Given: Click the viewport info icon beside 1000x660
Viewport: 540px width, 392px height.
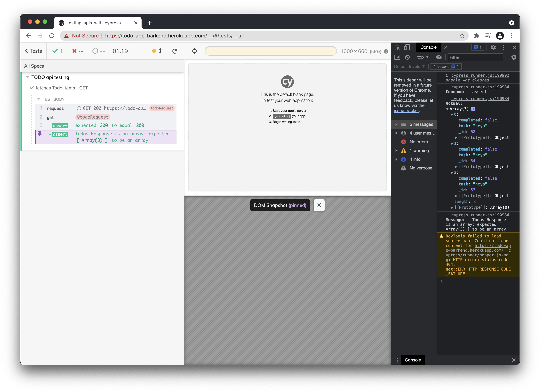Looking at the screenshot, I should click(386, 51).
